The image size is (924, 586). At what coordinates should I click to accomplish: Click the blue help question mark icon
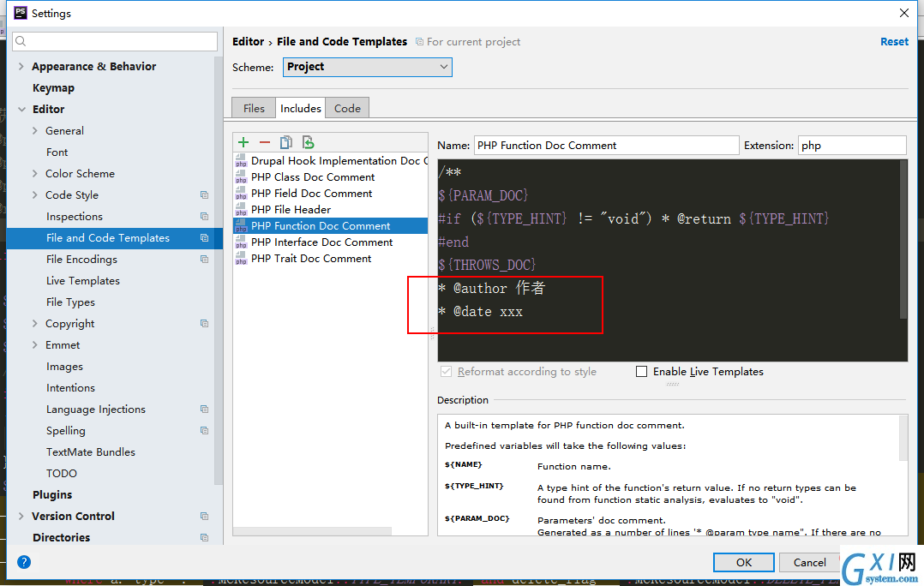24,562
